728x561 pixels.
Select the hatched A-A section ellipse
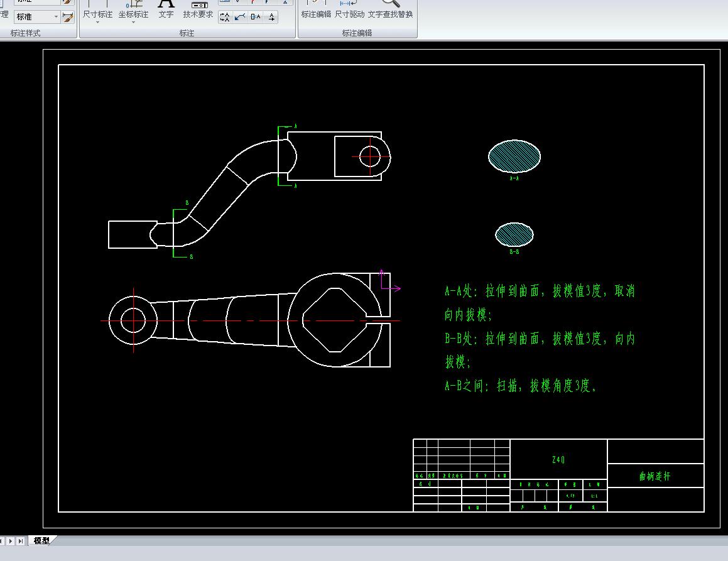514,156
